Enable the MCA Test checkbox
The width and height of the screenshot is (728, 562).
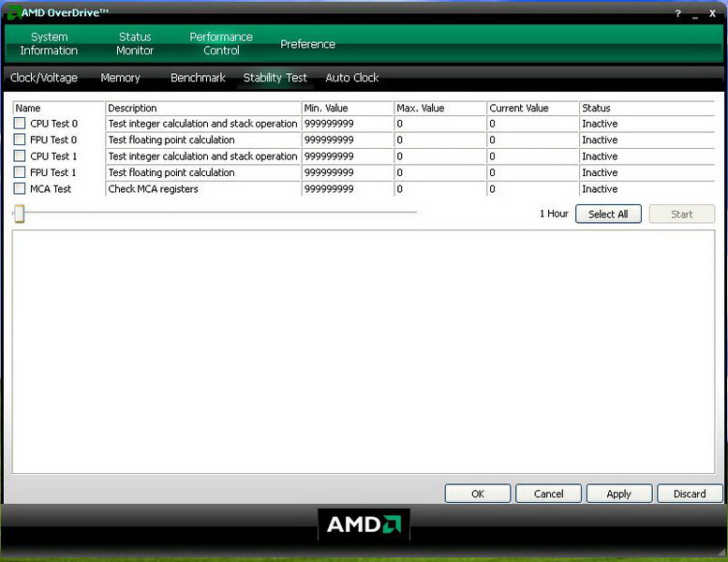(x=20, y=189)
